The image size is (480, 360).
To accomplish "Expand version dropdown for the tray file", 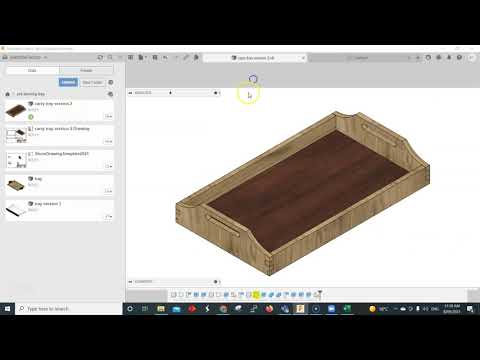I will (x=108, y=191).
